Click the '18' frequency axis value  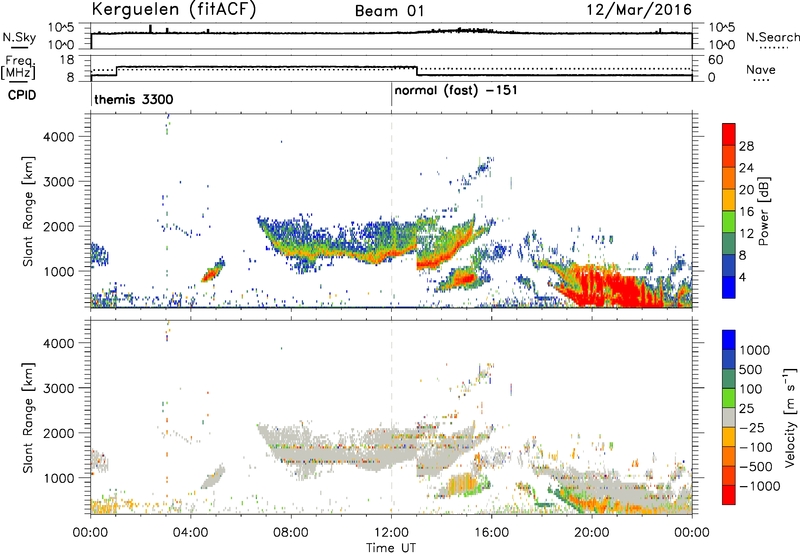pyautogui.click(x=67, y=60)
